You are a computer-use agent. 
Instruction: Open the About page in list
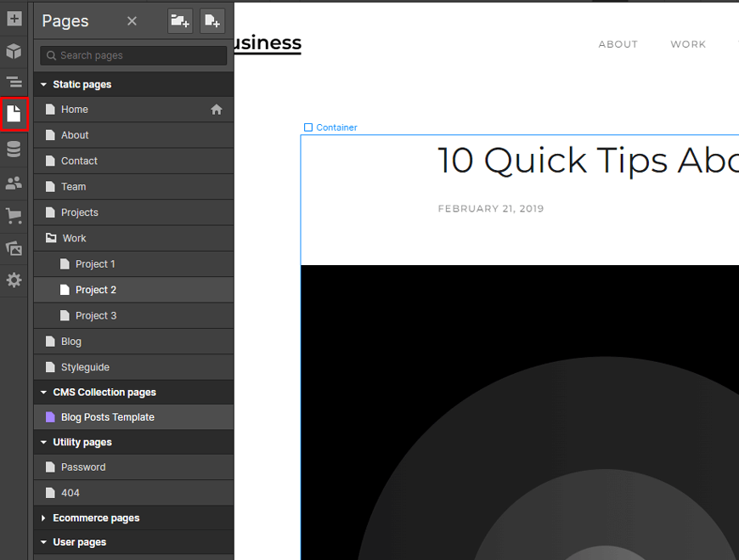tap(134, 135)
